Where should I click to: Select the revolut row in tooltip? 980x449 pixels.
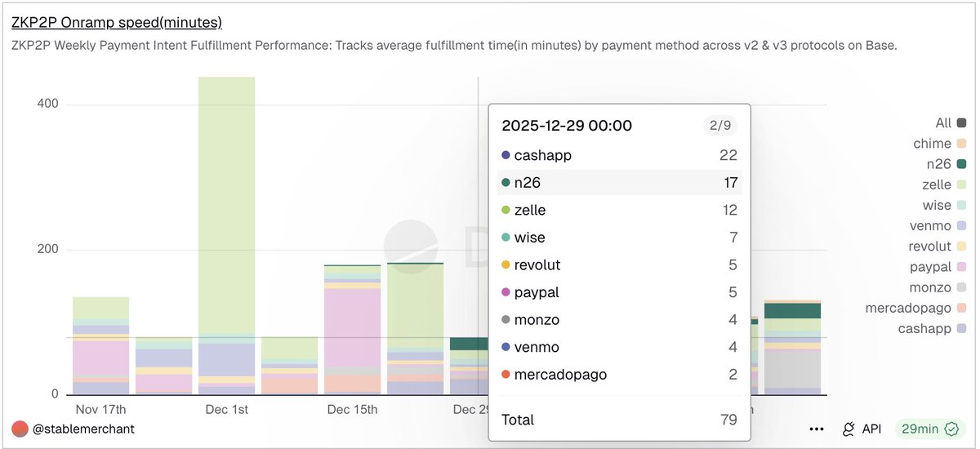pyautogui.click(x=619, y=265)
